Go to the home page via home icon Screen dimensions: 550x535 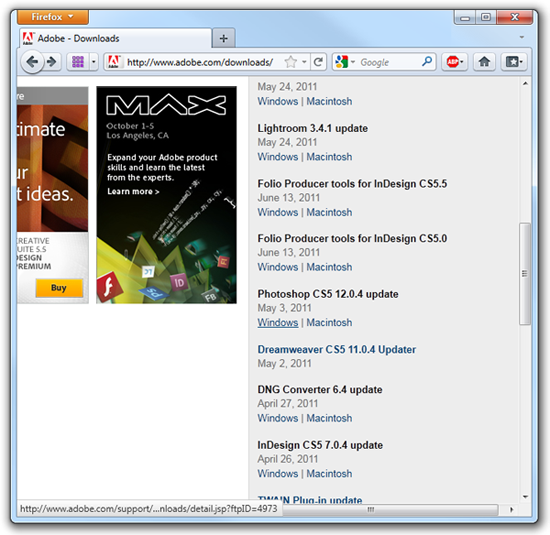point(484,62)
